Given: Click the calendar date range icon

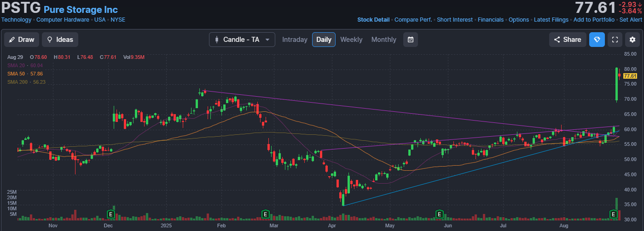Looking at the screenshot, I should [410, 40].
